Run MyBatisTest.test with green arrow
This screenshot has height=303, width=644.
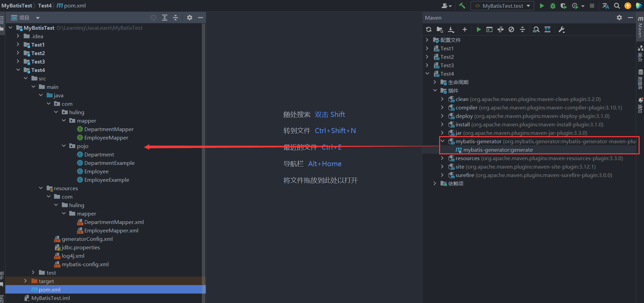[542, 6]
